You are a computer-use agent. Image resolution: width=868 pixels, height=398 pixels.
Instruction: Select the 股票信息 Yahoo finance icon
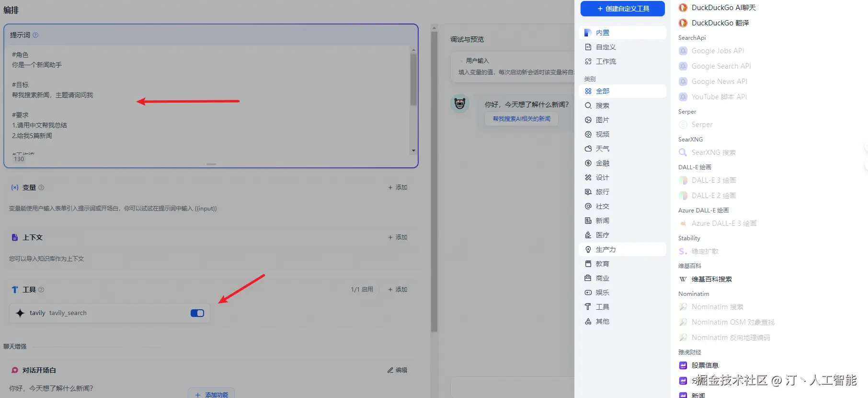(x=683, y=365)
